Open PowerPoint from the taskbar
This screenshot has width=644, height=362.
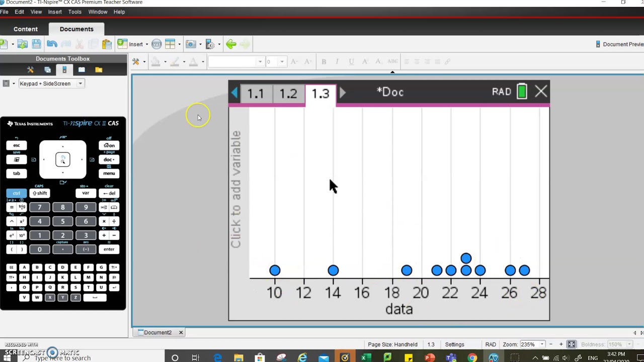click(x=429, y=358)
